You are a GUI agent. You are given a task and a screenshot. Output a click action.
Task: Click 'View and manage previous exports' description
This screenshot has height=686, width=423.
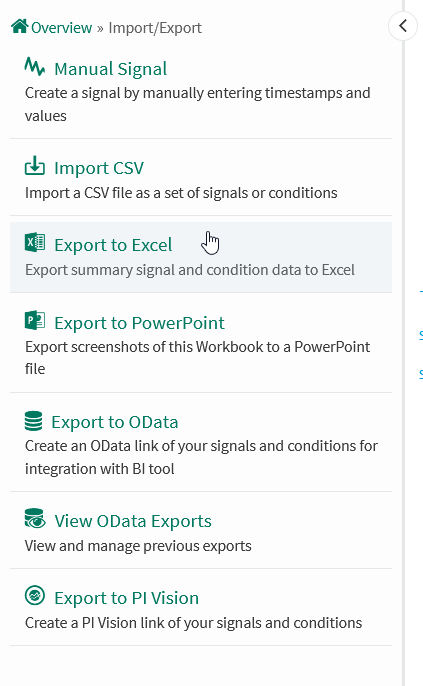(x=138, y=546)
